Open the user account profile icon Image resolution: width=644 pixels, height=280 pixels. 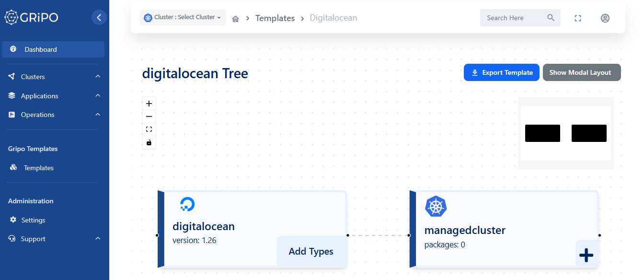tap(605, 18)
